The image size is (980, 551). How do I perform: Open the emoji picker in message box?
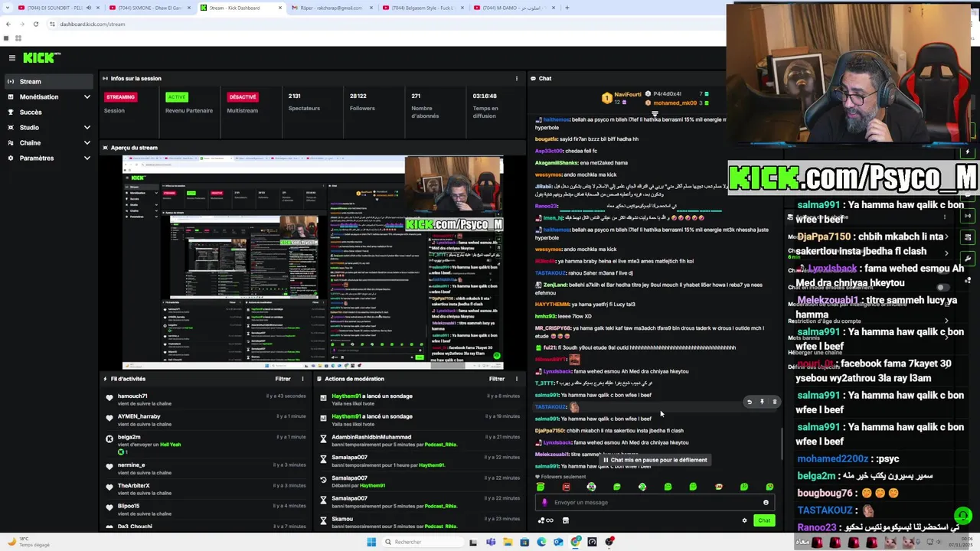coord(766,503)
